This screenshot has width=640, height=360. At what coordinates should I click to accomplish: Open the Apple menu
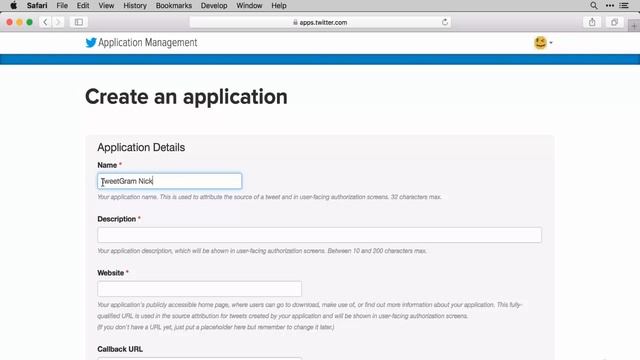pyautogui.click(x=13, y=5)
